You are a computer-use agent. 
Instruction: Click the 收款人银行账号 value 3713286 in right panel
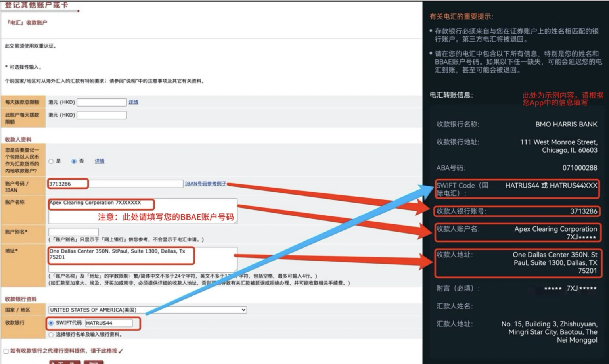583,211
